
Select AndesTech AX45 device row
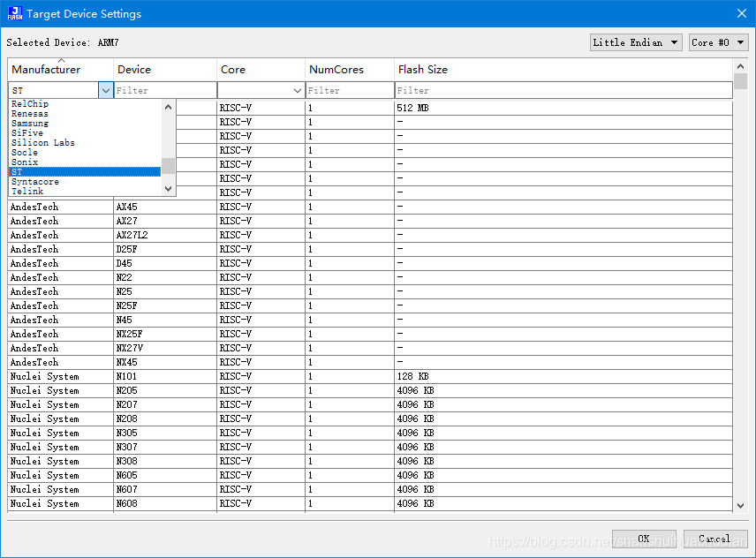[x=370, y=207]
